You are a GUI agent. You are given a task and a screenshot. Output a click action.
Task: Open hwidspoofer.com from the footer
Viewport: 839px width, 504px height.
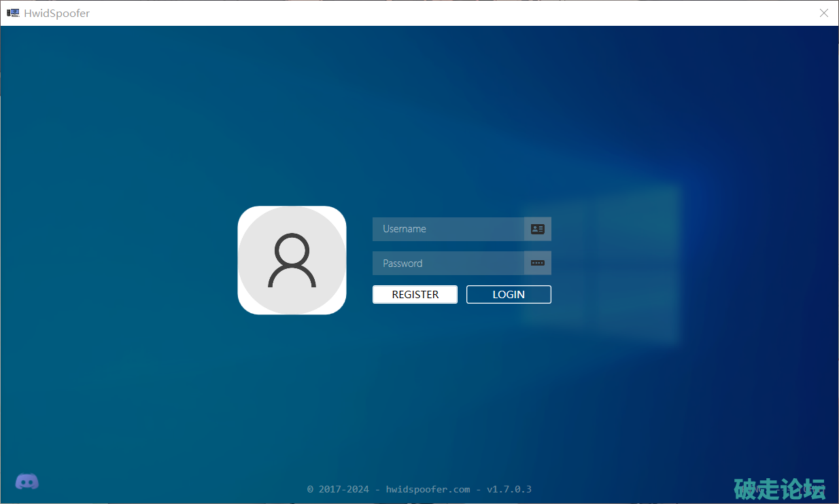[428, 489]
